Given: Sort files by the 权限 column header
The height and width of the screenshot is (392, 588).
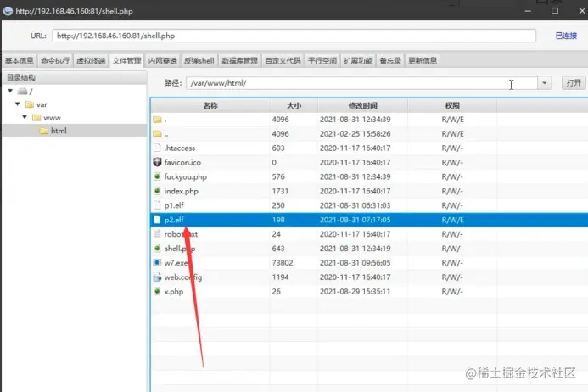Looking at the screenshot, I should (x=452, y=106).
